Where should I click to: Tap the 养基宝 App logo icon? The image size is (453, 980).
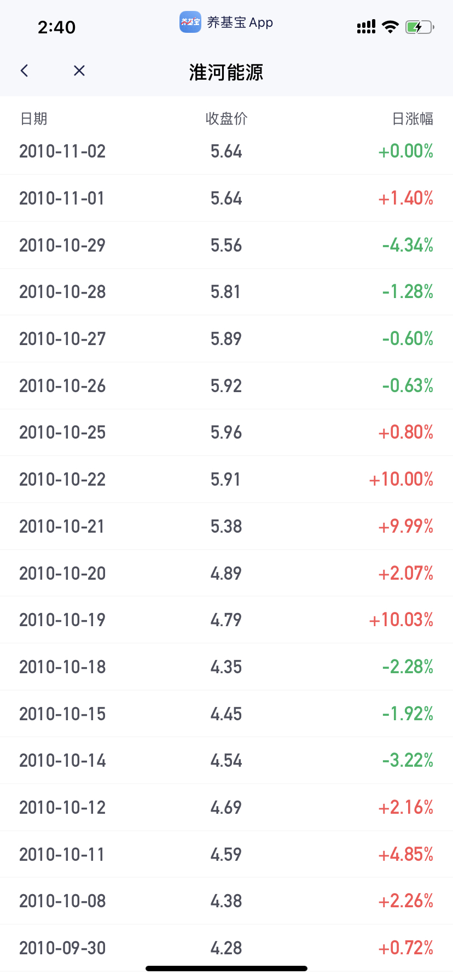pos(190,22)
